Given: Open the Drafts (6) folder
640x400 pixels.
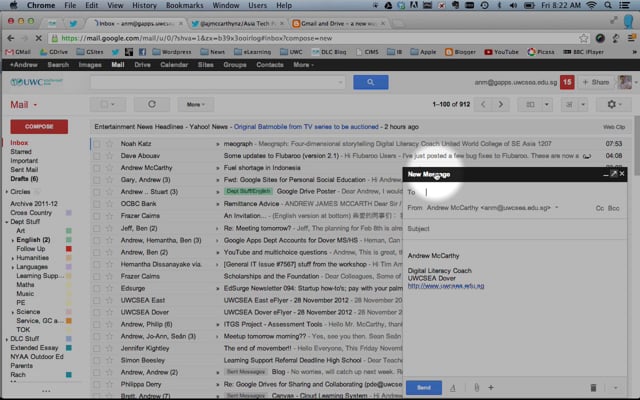Looking at the screenshot, I should [24, 179].
